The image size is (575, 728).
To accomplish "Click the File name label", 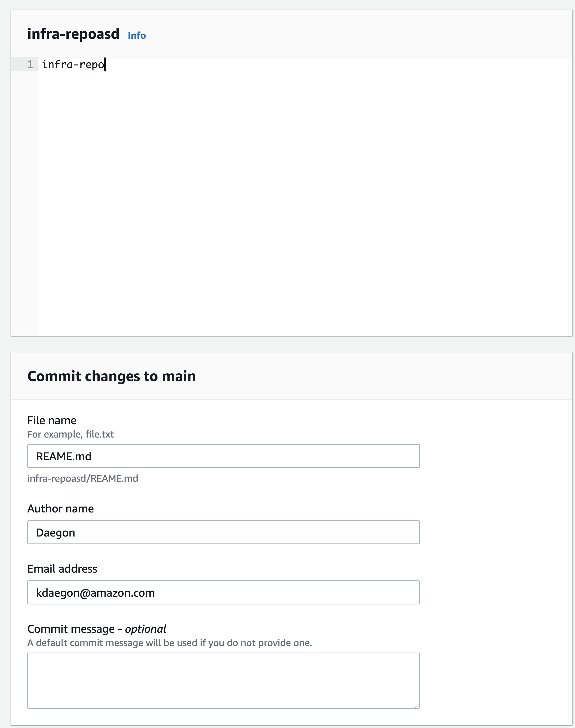I will [x=52, y=420].
